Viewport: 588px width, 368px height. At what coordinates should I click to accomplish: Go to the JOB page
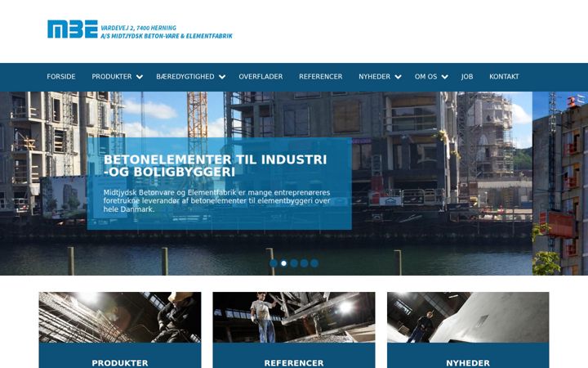click(x=467, y=77)
